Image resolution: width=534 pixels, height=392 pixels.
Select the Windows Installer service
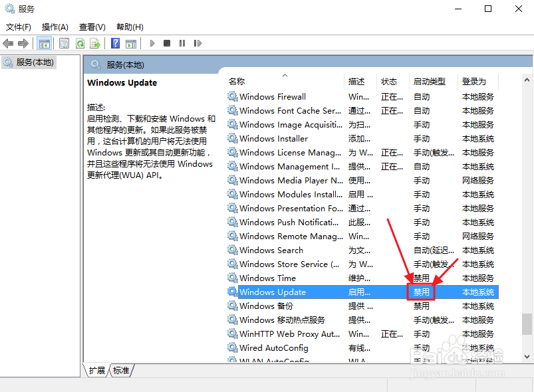tap(362, 138)
